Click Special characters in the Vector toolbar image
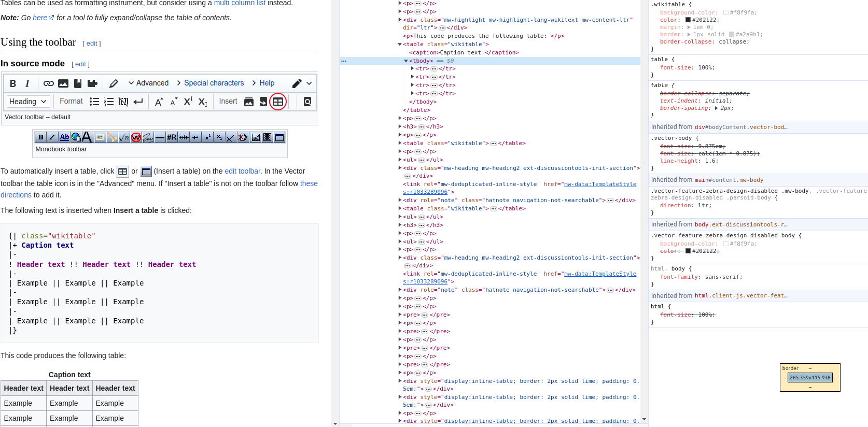Image resolution: width=868 pixels, height=427 pixels. tap(214, 83)
